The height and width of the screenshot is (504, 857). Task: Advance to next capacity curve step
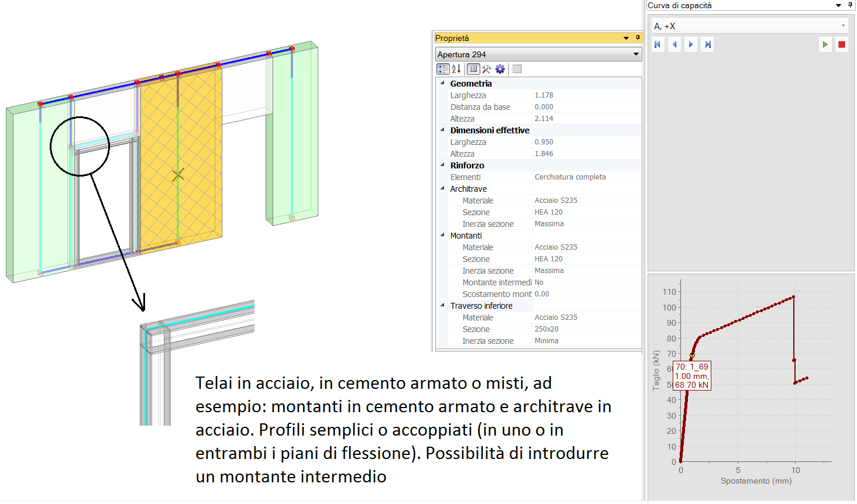click(691, 44)
